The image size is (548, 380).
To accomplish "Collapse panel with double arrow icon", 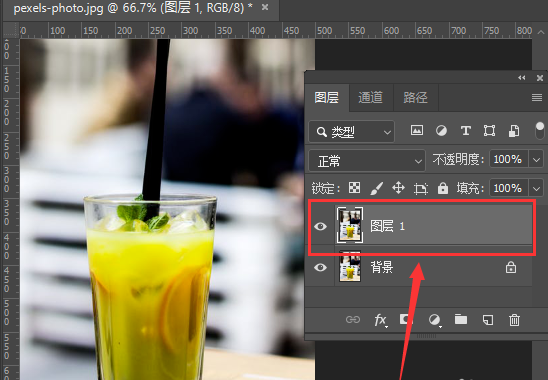I will pyautogui.click(x=522, y=78).
